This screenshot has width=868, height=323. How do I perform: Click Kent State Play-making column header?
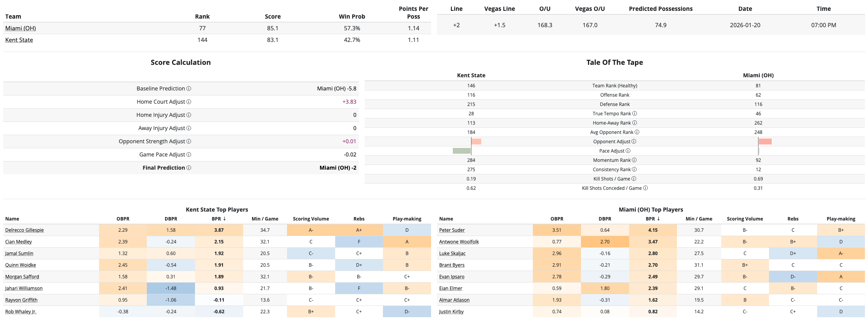(x=407, y=219)
